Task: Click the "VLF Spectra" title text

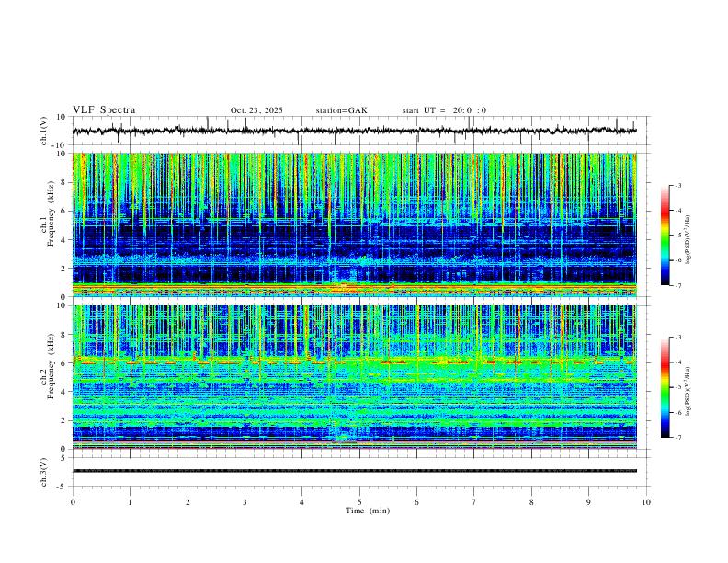Action: [x=104, y=110]
